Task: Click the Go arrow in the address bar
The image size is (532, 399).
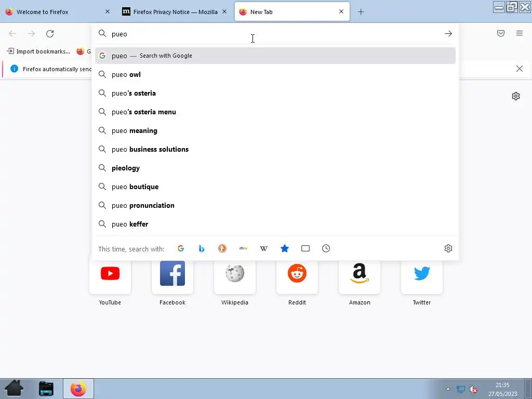Action: 448,34
